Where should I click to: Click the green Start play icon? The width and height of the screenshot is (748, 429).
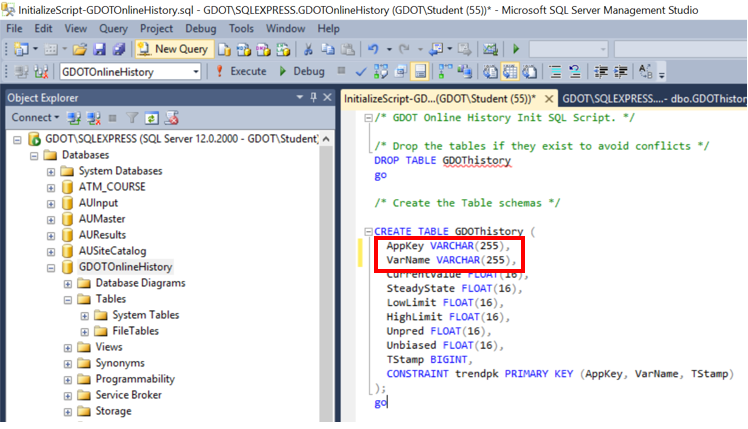516,49
